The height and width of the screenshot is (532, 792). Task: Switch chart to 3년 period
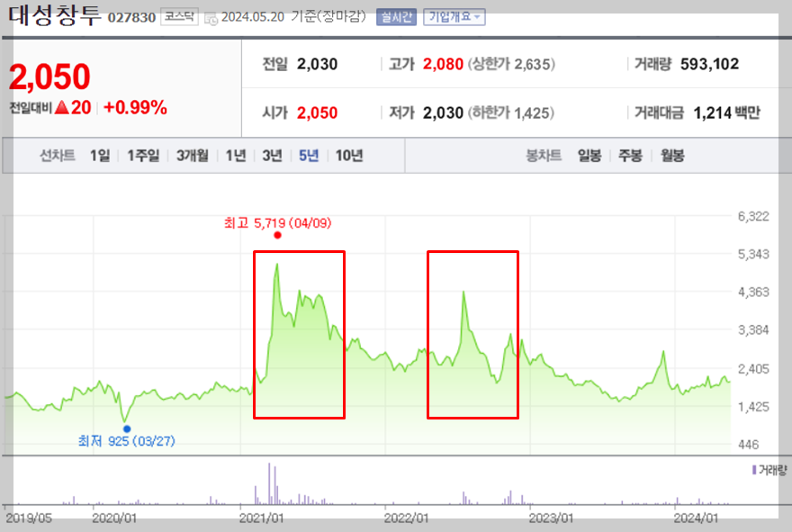272,156
